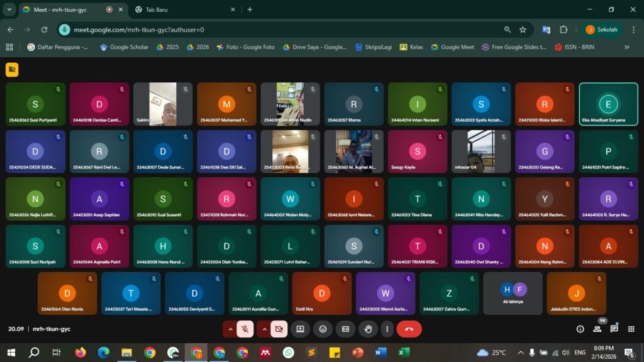Select Eka Ahadiyat Suryana's video tile

[608, 104]
